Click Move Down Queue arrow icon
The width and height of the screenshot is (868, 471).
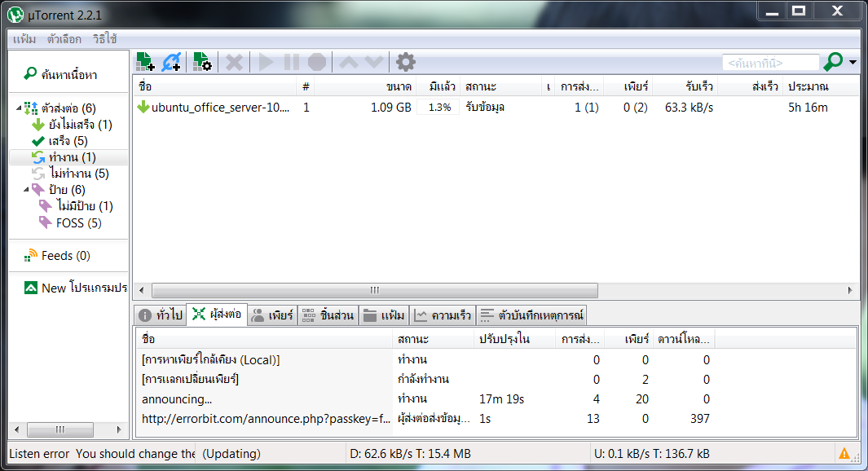click(373, 62)
